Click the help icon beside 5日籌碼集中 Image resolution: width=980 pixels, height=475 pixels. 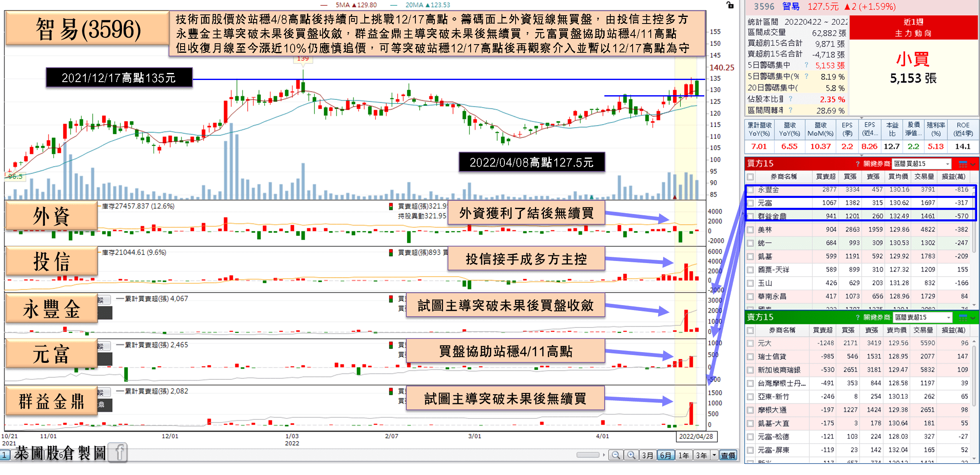(807, 65)
